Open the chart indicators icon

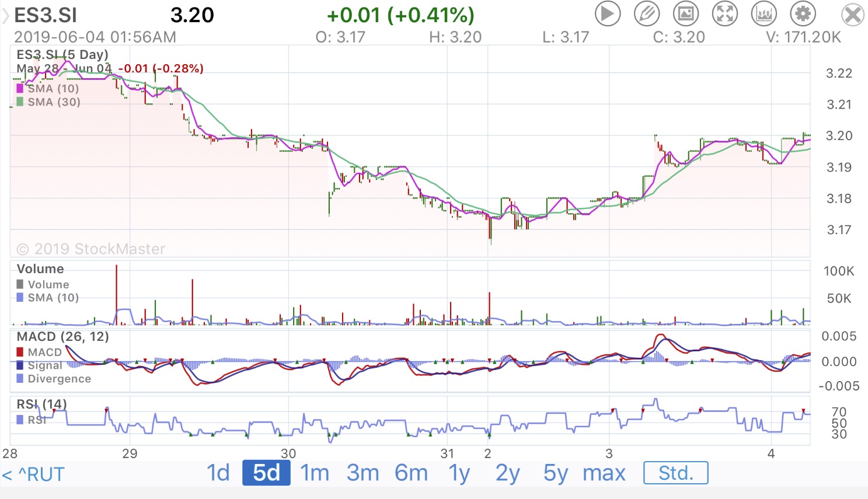coord(764,13)
